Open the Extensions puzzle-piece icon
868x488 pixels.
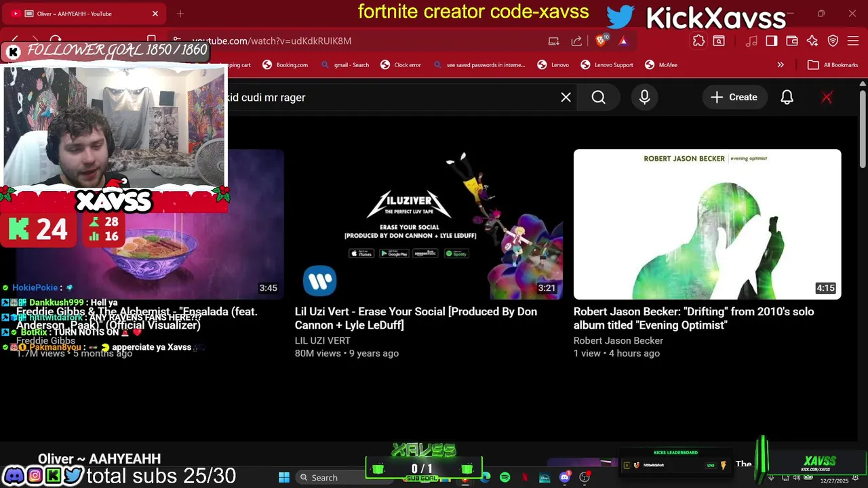tap(698, 41)
